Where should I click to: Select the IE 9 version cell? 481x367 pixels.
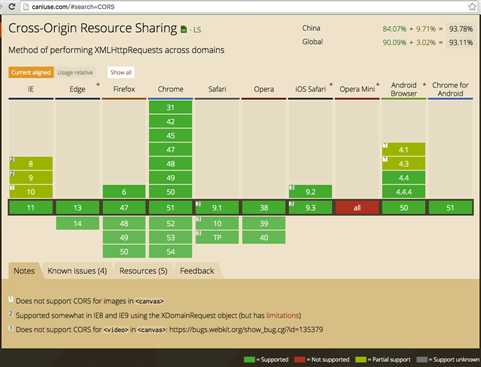[x=31, y=178]
